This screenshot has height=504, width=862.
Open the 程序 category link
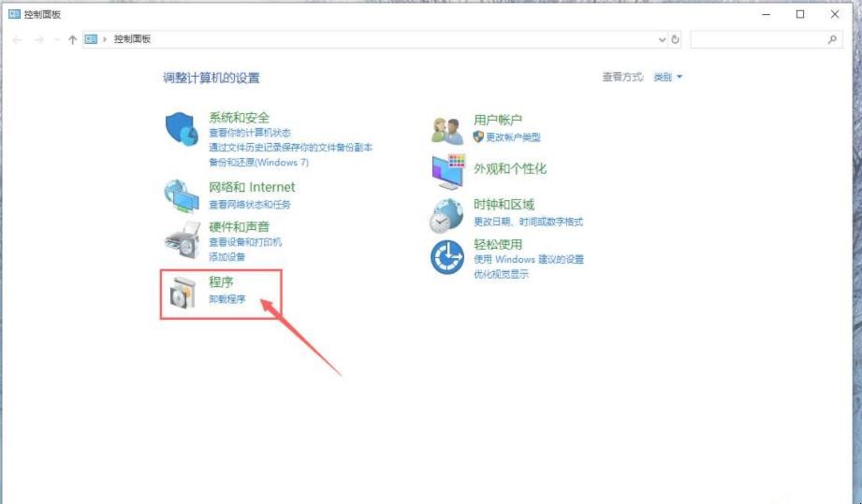(221, 282)
